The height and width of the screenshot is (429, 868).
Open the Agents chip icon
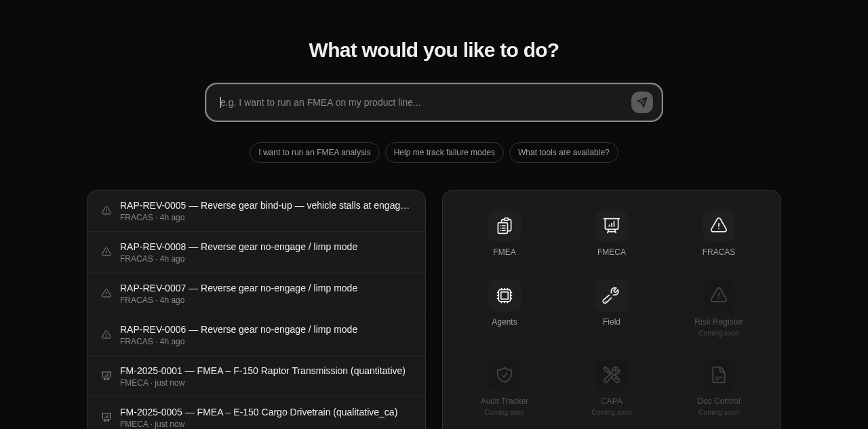pos(505,295)
